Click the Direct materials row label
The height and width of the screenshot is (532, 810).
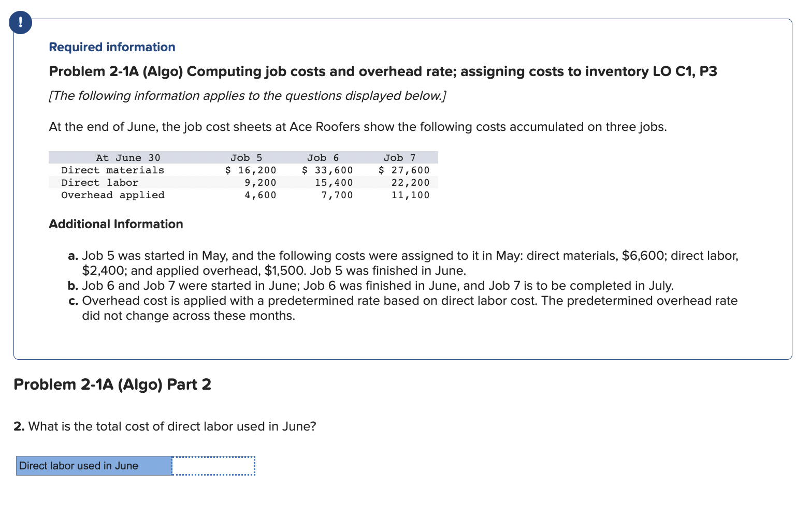tap(112, 170)
